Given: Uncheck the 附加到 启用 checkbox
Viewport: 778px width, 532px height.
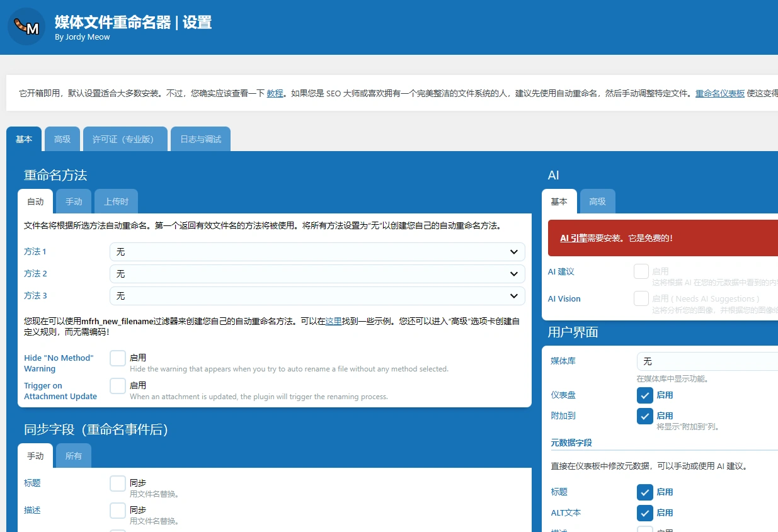Looking at the screenshot, I should click(644, 416).
